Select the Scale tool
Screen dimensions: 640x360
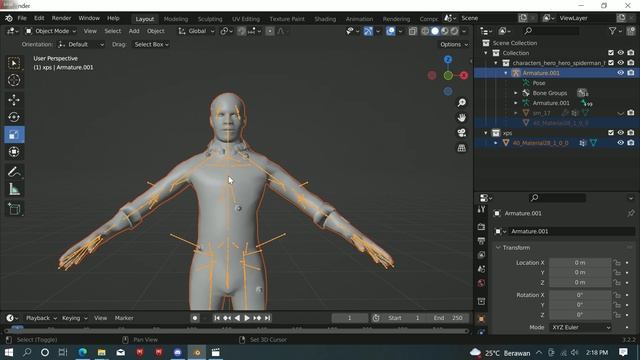(14, 135)
